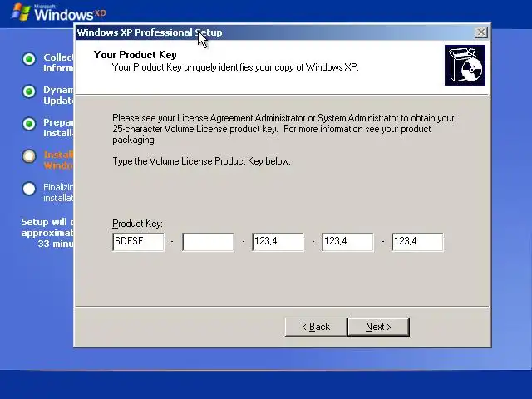Click 'Type the Volume License Product Key below:' text
Viewport: 532px width, 399px height.
point(201,161)
